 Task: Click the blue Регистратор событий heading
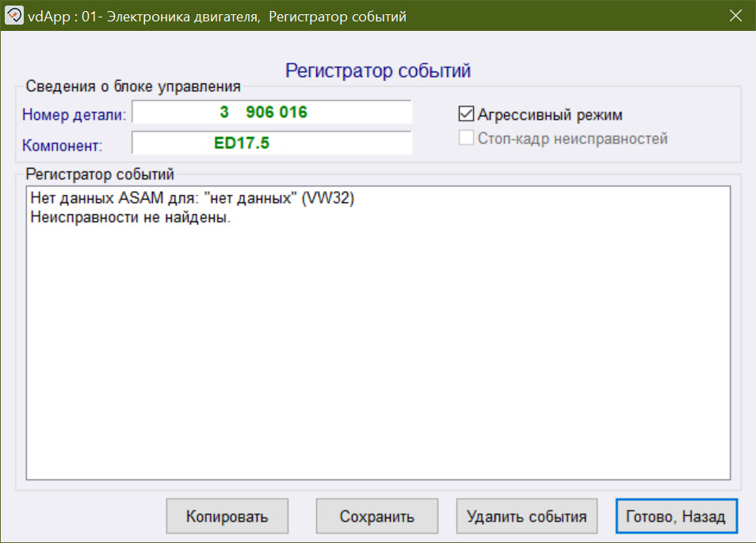pyautogui.click(x=378, y=71)
